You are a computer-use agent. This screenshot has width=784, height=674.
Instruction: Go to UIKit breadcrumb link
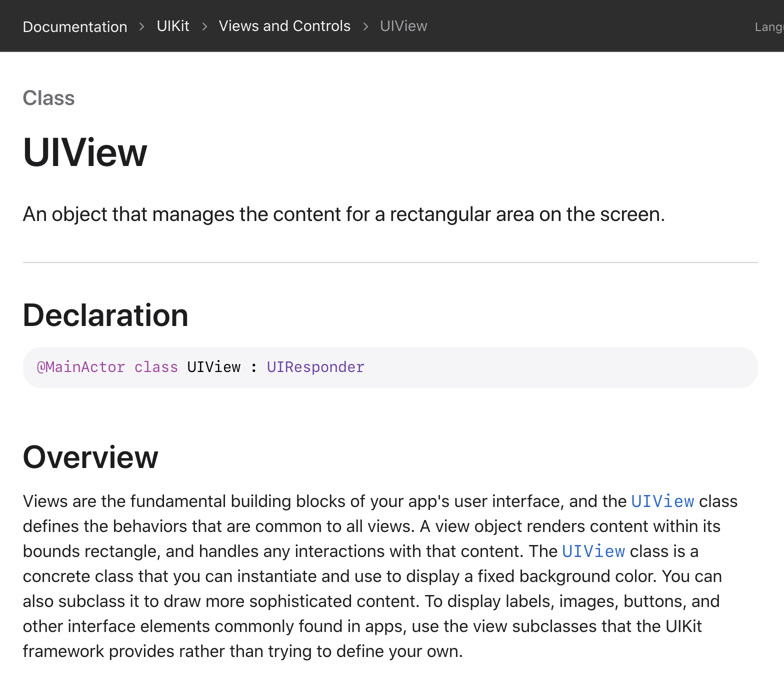tap(173, 26)
